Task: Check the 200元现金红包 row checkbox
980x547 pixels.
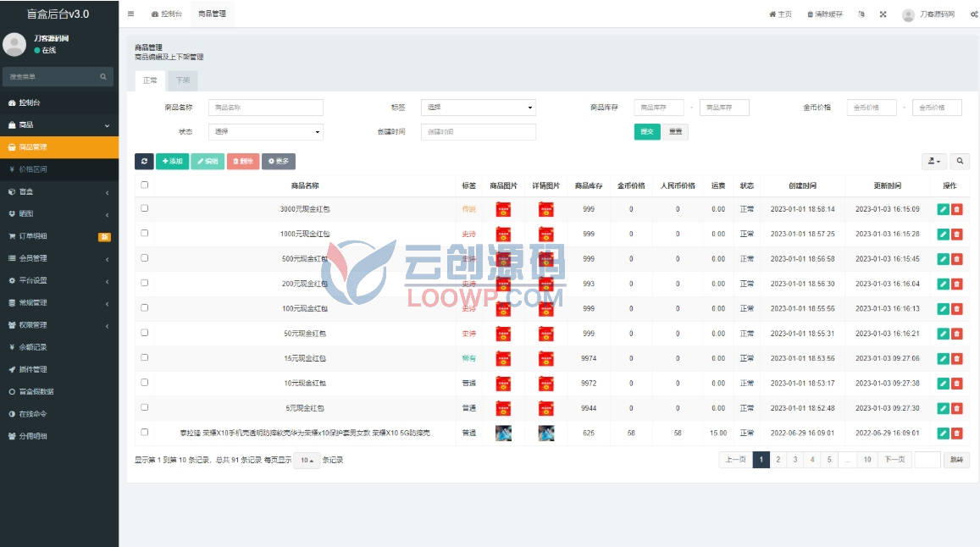Action: 144,283
